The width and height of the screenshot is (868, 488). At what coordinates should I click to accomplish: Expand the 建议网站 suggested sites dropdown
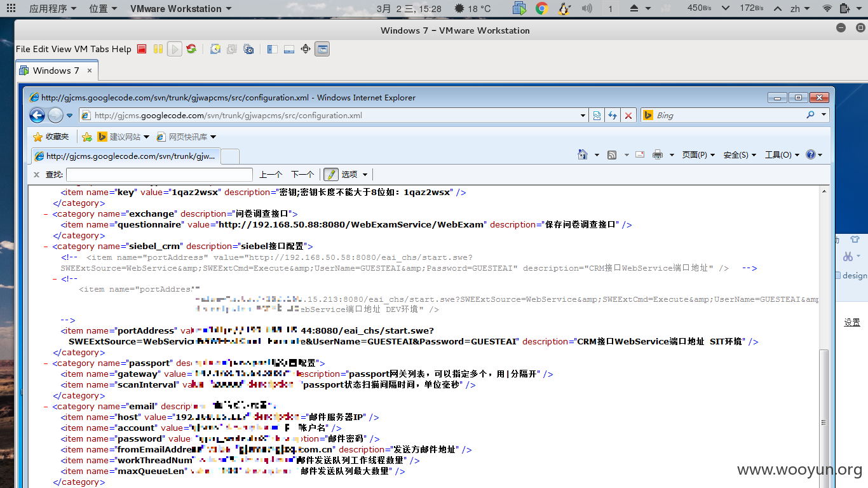point(146,137)
